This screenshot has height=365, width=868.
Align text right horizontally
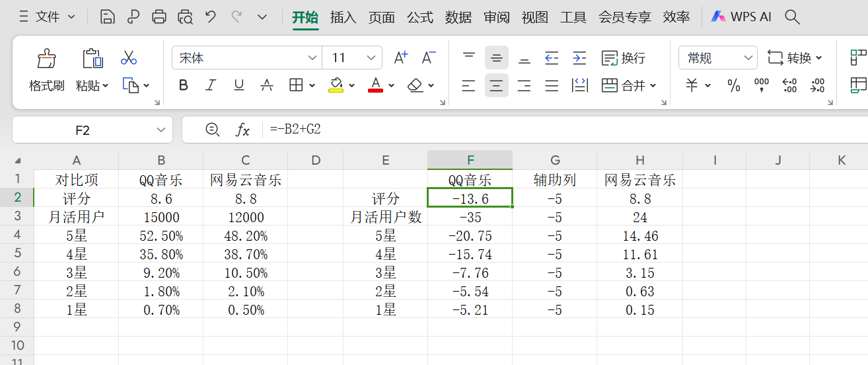[x=524, y=85]
